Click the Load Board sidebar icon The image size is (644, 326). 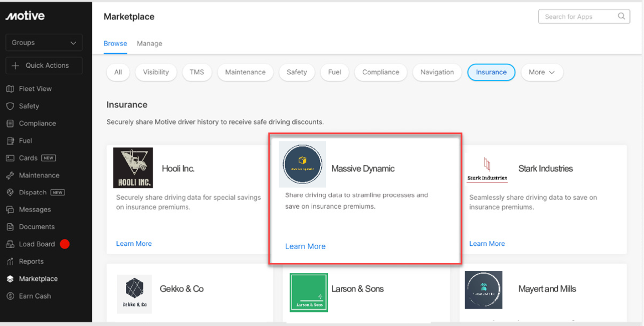(x=10, y=244)
